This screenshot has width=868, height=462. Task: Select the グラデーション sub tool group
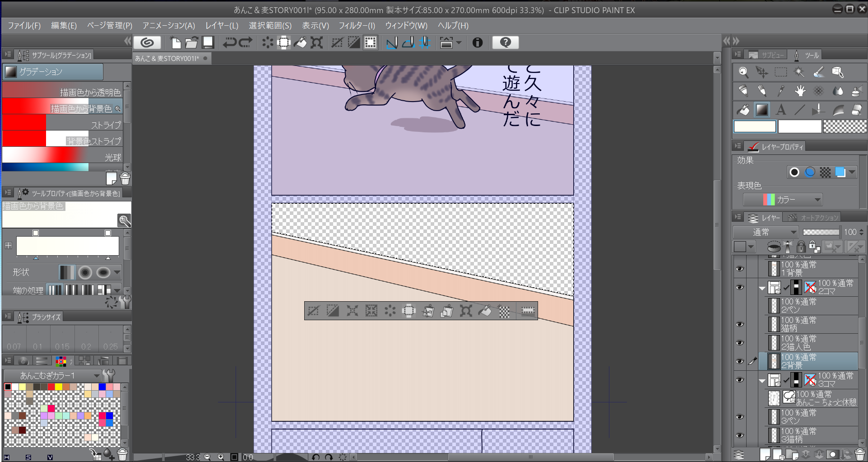(53, 71)
